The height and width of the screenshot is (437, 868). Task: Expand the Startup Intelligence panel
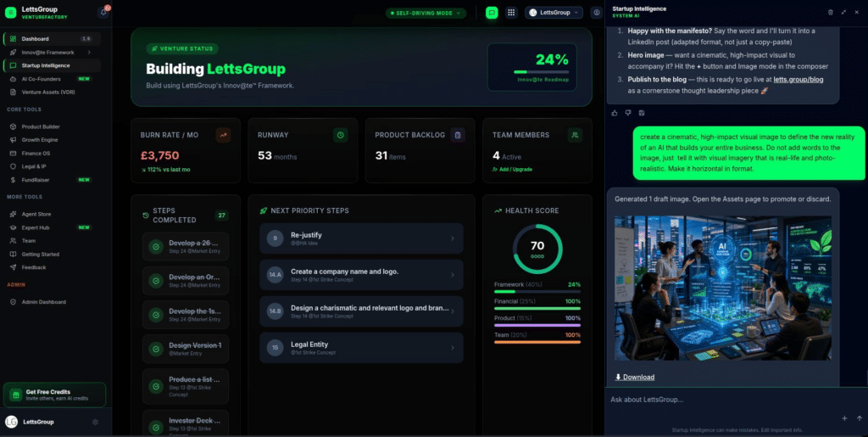coord(843,12)
